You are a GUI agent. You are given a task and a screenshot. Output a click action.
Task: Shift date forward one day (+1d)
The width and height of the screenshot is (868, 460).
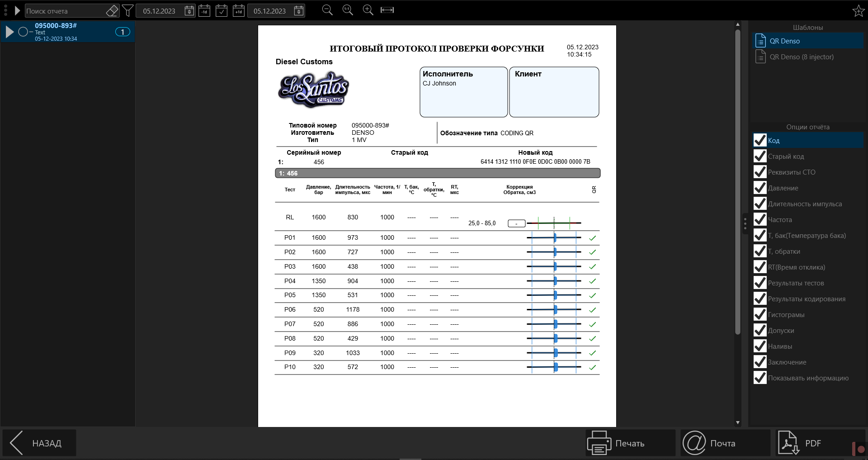[x=239, y=11]
